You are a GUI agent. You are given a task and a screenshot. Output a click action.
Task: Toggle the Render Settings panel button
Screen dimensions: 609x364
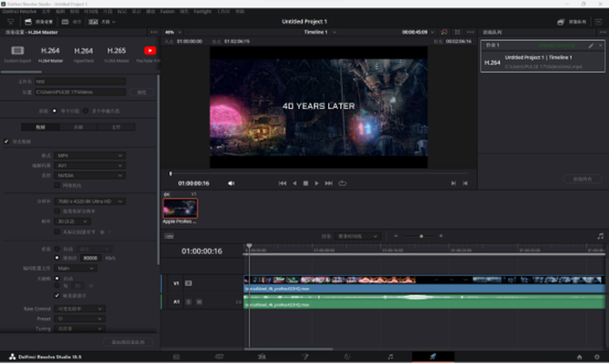pos(38,22)
